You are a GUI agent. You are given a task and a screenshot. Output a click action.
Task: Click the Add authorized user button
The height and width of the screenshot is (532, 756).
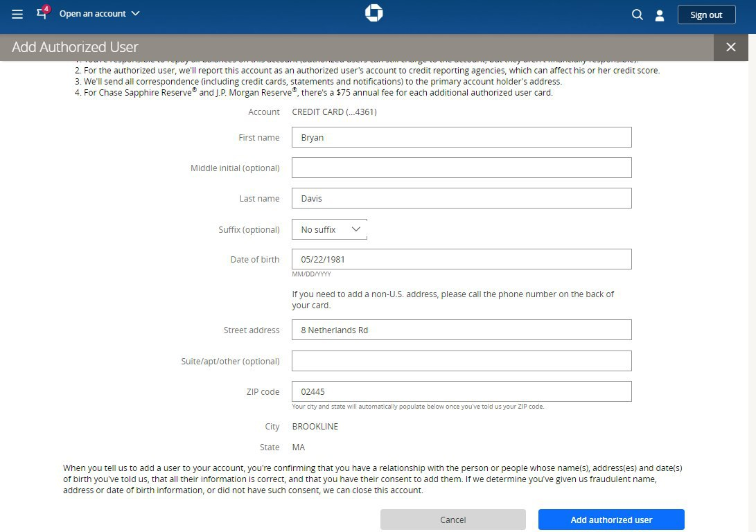coord(611,520)
